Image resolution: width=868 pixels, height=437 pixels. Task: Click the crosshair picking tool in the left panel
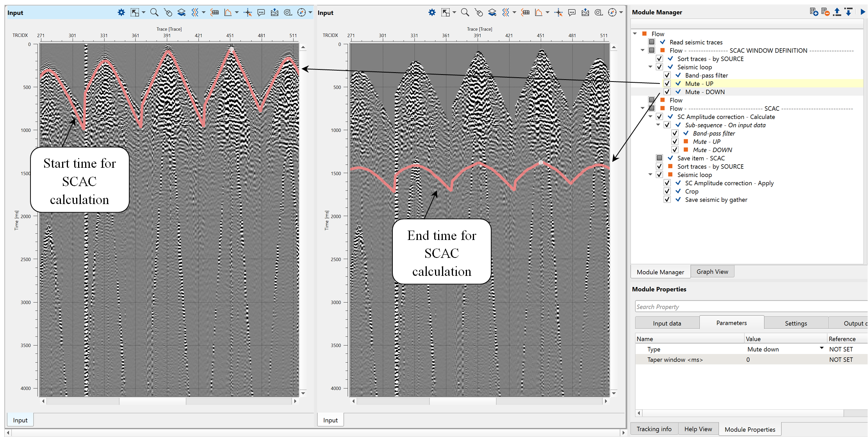(x=248, y=12)
